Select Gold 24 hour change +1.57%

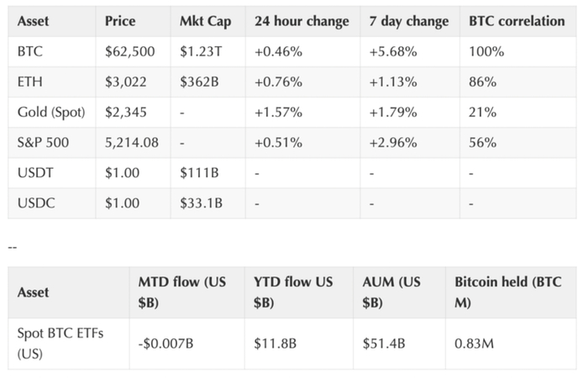coord(278,112)
